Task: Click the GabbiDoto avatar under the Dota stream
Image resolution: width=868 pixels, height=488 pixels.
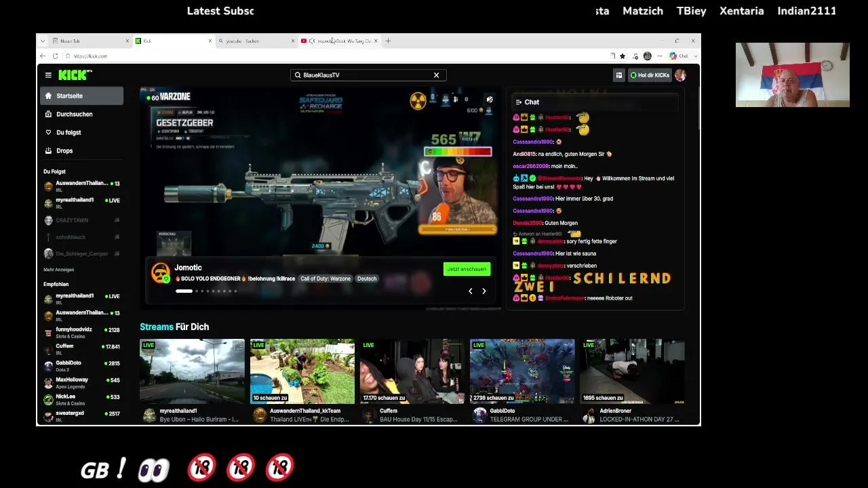Action: 479,415
